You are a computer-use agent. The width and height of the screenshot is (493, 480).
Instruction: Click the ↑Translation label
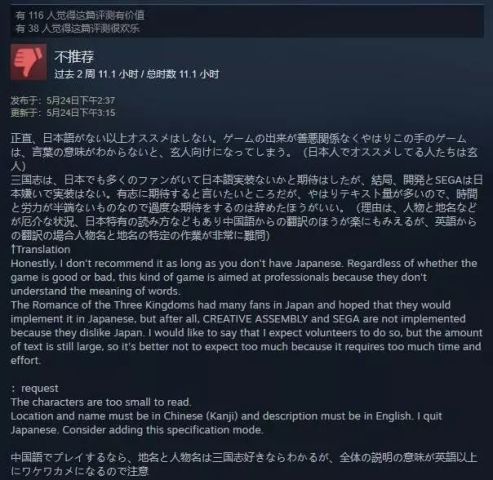point(40,249)
